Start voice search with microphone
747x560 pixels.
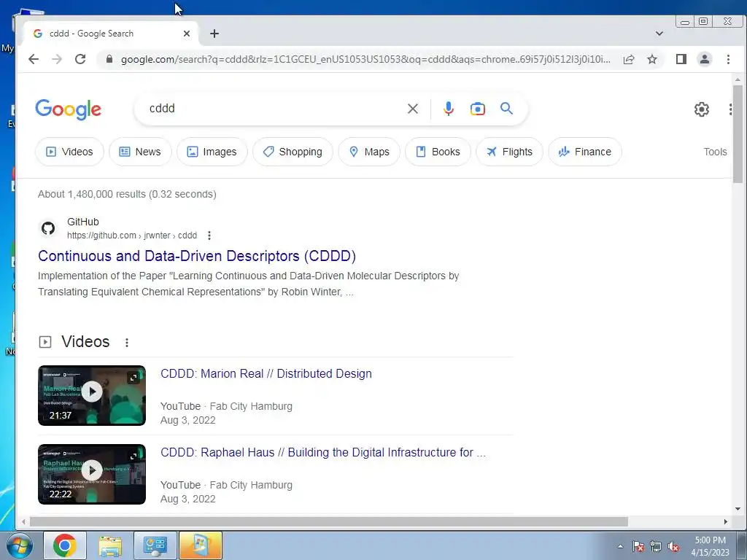(449, 109)
